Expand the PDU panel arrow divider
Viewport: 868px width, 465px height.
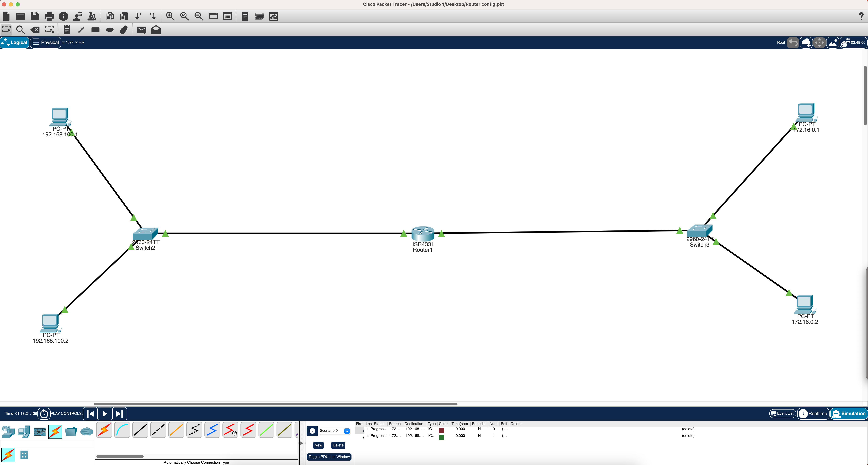302,443
